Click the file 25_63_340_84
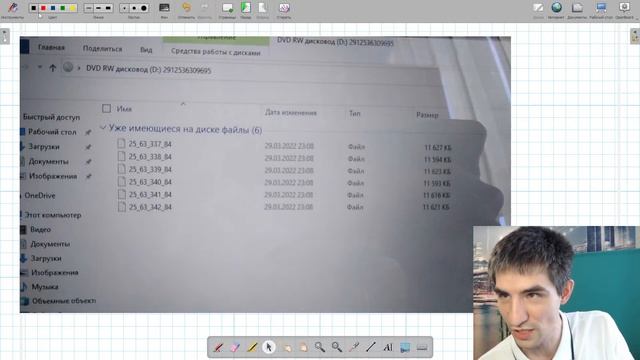Viewport: 640px width, 360px height. [150, 182]
